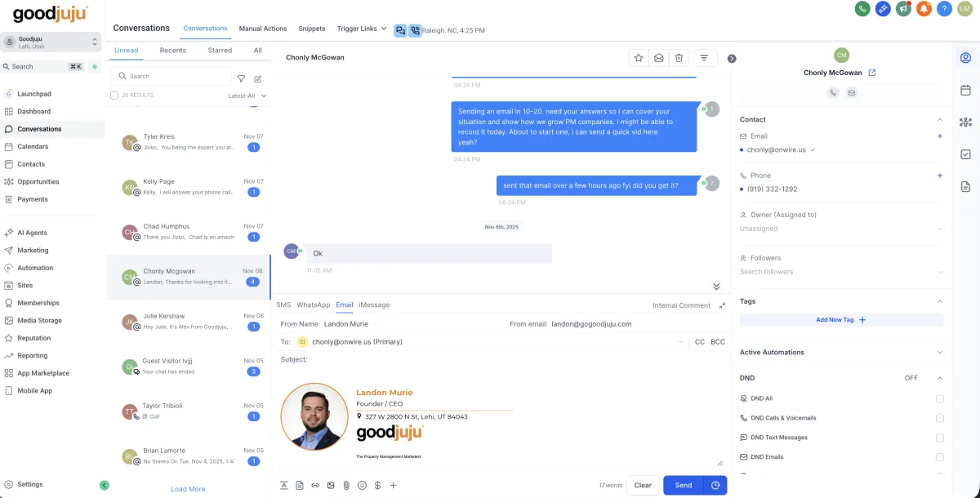Request payment with dollar sign icon
This screenshot has height=498, width=980.
[377, 485]
